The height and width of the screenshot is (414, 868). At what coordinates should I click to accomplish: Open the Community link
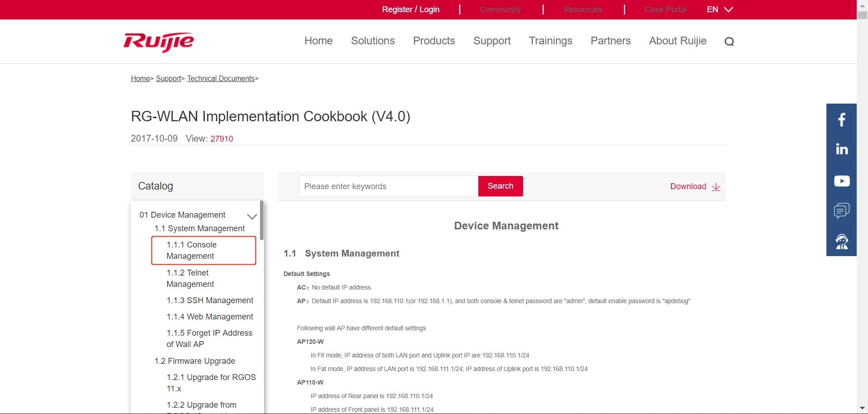coord(500,10)
